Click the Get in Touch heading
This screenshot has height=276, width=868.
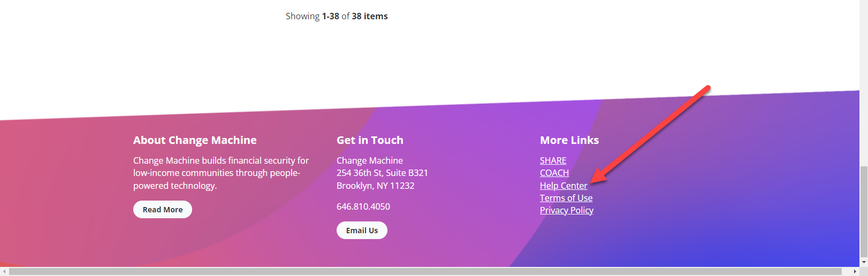click(370, 140)
